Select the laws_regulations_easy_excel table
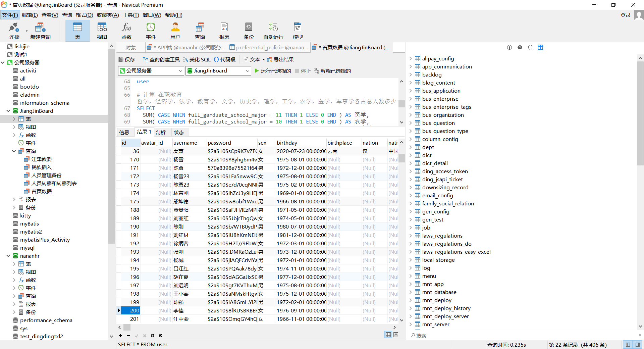The image size is (644, 349). coord(456,252)
